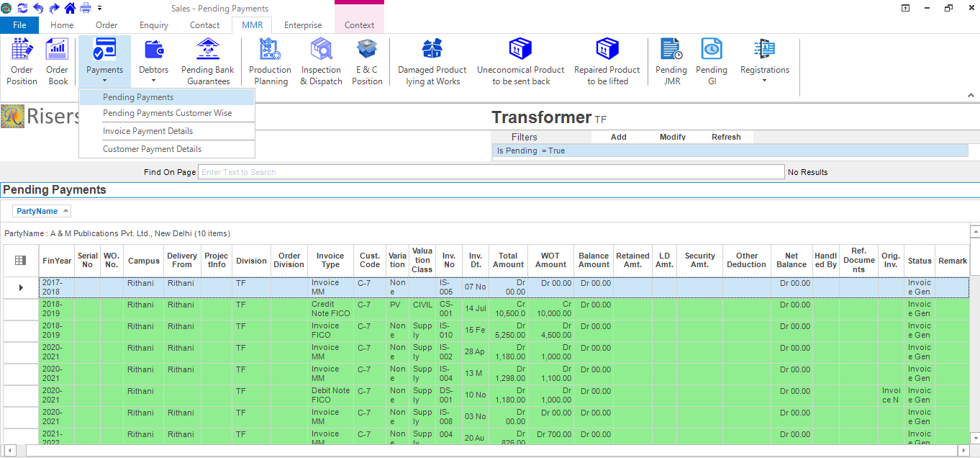The height and width of the screenshot is (458, 980).
Task: Open the Production Planning icon
Action: 270,62
